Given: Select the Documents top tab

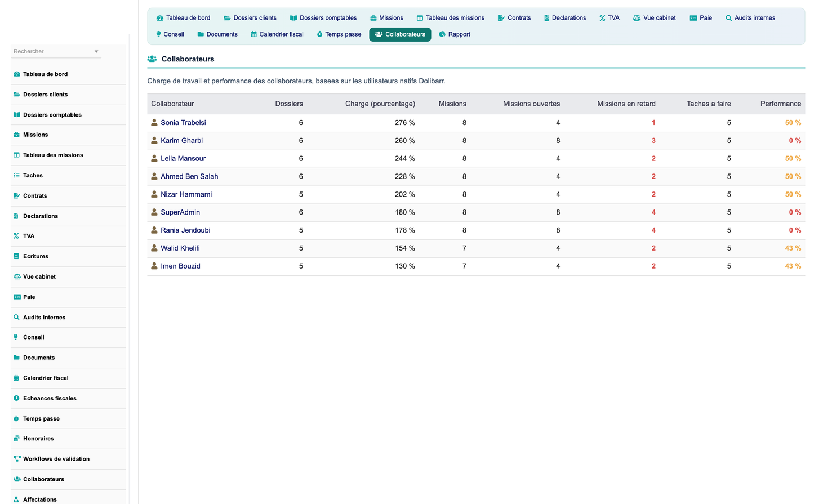Looking at the screenshot, I should [x=217, y=34].
